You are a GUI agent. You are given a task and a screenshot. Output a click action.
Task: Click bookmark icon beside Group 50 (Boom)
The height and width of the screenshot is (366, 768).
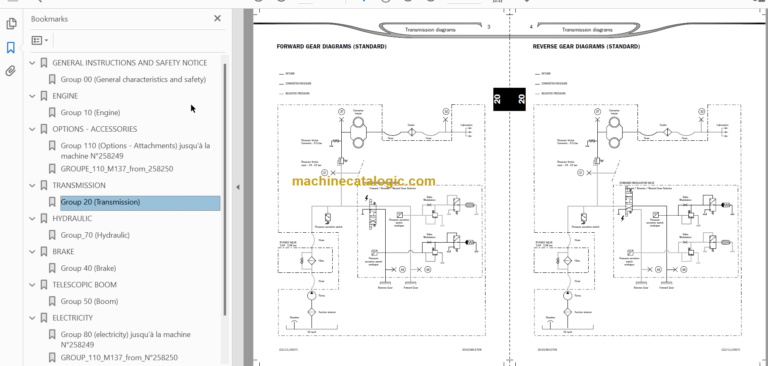(x=52, y=301)
